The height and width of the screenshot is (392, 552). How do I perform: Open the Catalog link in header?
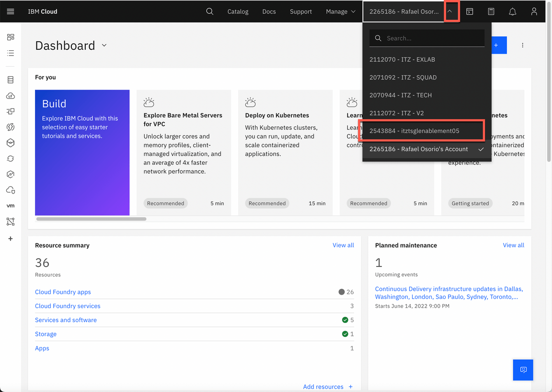[238, 12]
